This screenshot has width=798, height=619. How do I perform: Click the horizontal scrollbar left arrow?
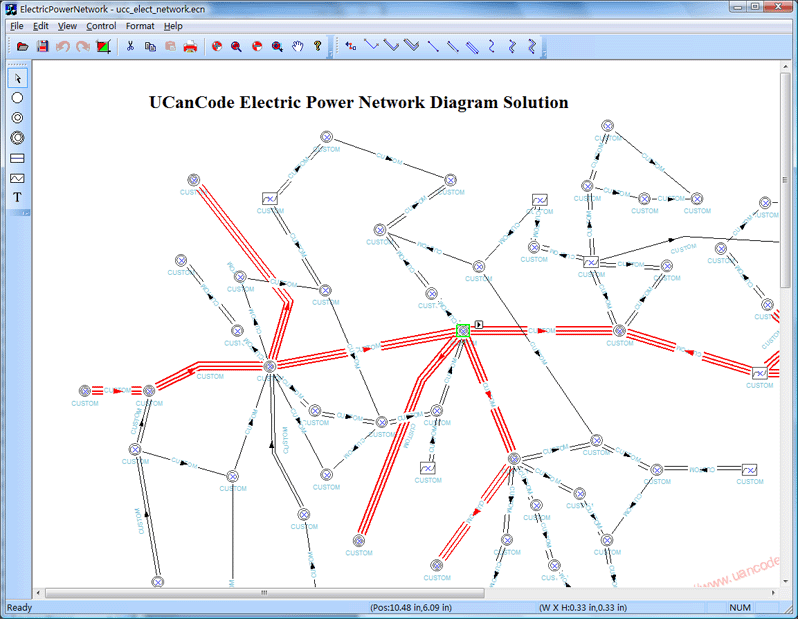coord(38,593)
